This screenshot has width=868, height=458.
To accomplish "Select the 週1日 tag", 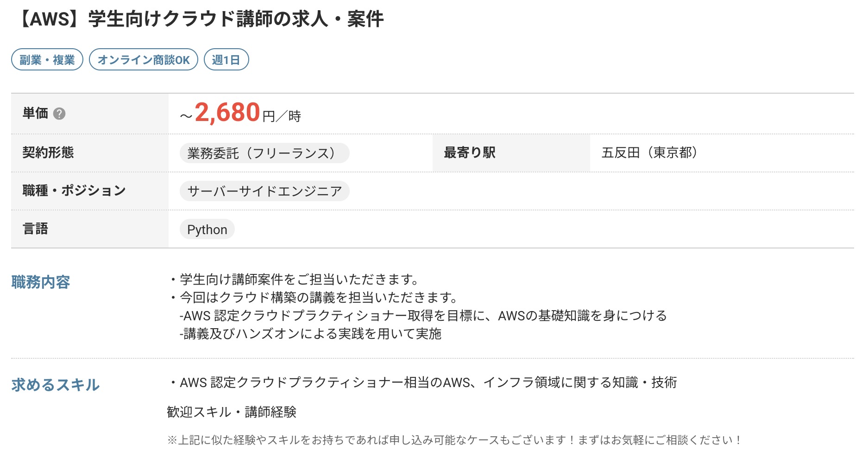I will [226, 60].
